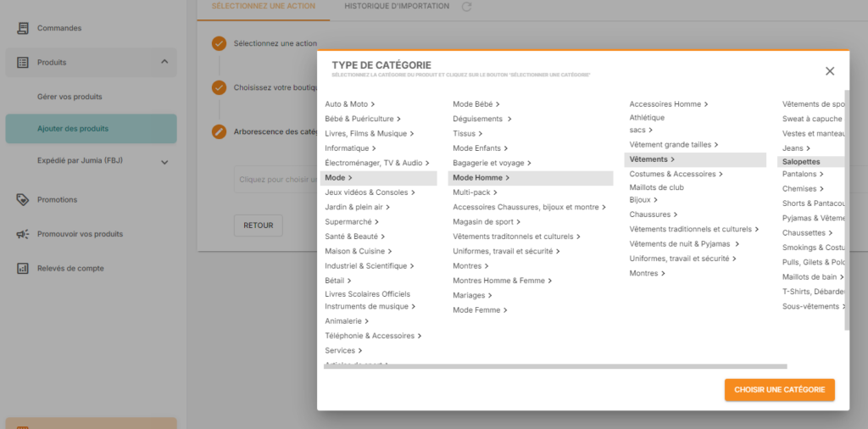The width and height of the screenshot is (868, 429).
Task: Expand the Chemises clothing type
Action: click(803, 189)
